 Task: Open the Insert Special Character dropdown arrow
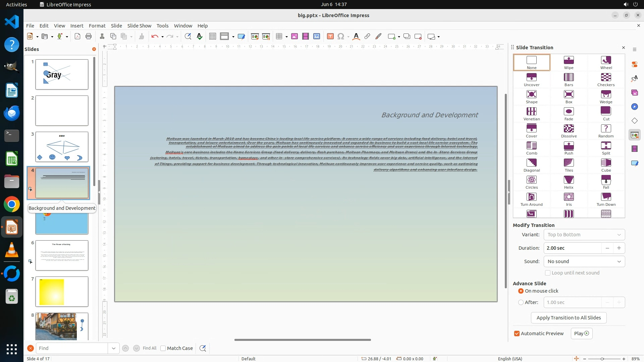point(348,37)
